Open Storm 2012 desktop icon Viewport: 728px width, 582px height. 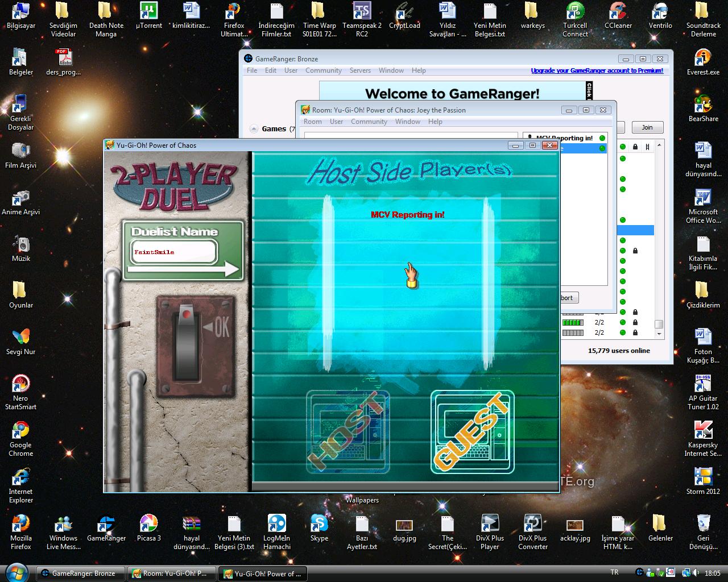tap(704, 482)
